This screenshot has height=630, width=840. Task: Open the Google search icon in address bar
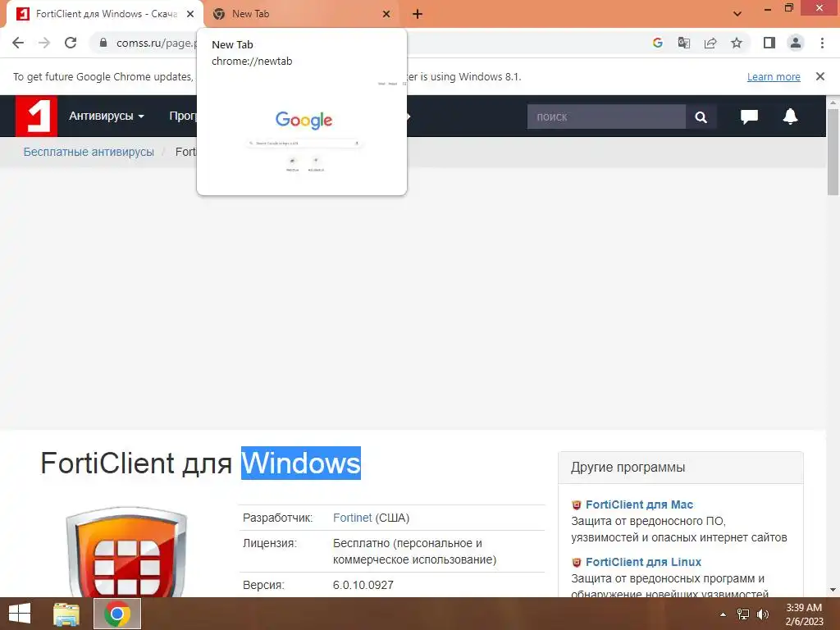(x=657, y=43)
